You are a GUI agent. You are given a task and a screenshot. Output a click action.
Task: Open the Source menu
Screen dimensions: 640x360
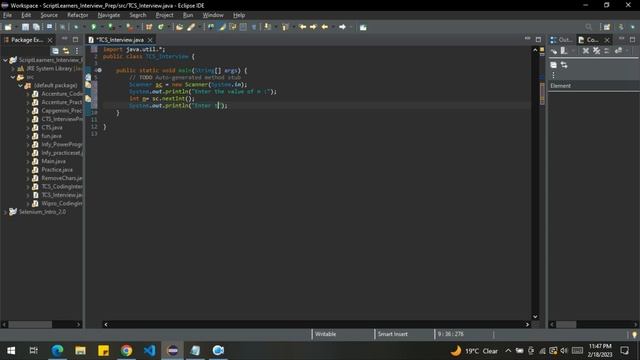49,15
